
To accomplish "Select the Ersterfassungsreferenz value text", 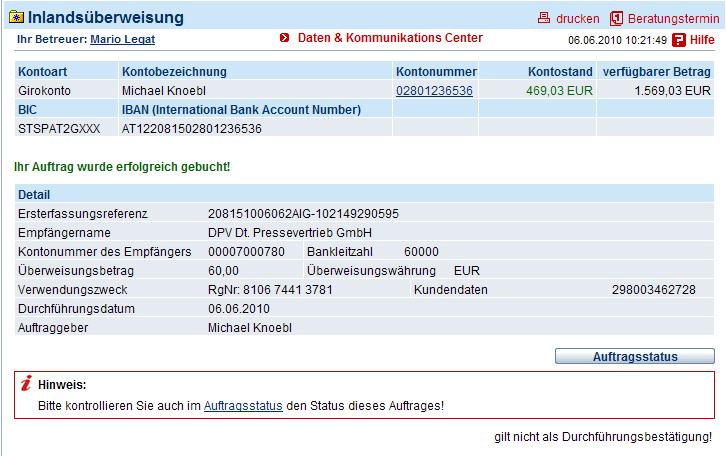I will pos(303,214).
